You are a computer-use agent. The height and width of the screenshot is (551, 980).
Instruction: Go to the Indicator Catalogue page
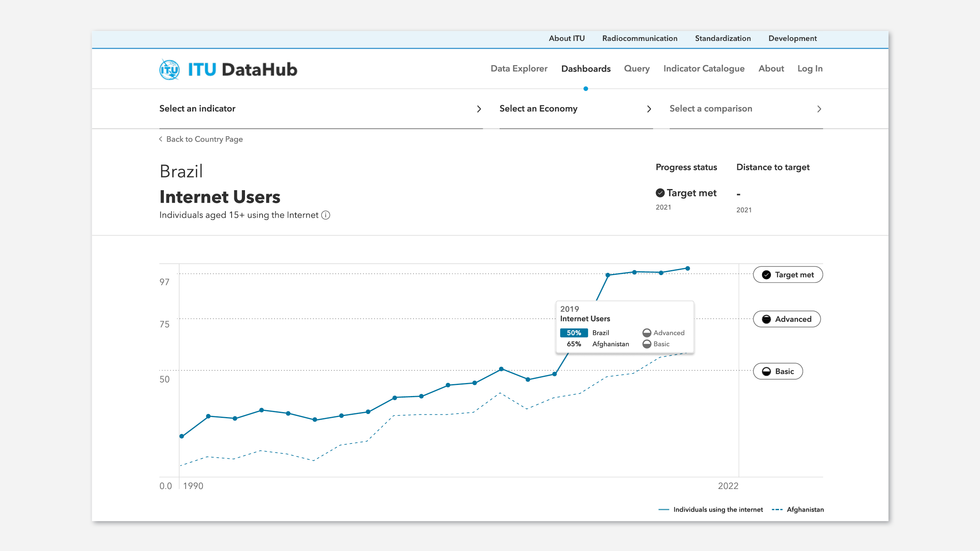click(704, 68)
